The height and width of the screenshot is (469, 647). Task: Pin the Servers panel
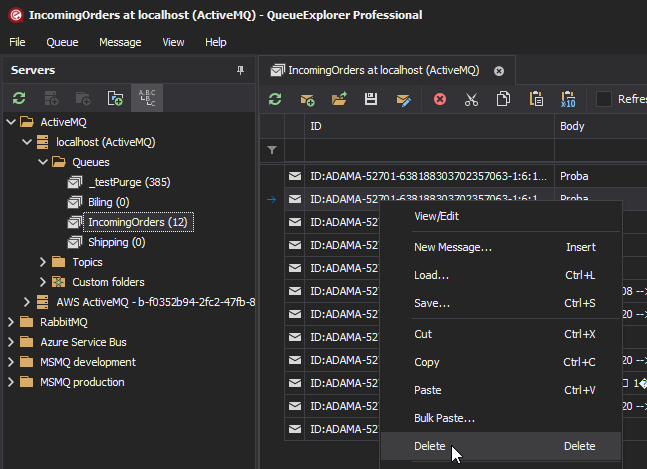point(241,70)
